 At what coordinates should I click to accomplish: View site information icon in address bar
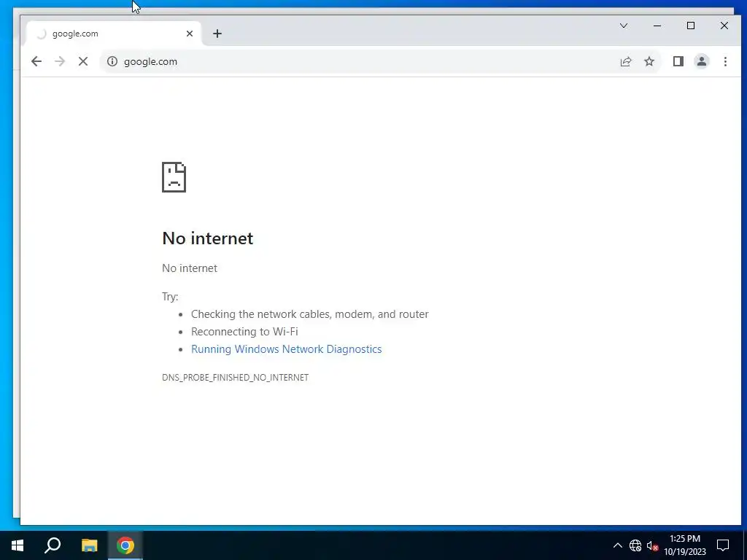(112, 61)
